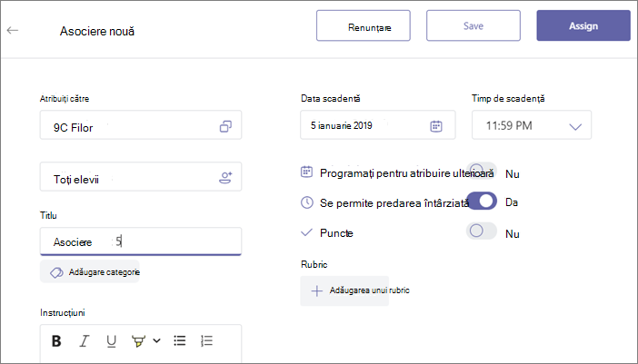638x364 pixels.
Task: Click into the Titlu text field
Action: tap(141, 241)
